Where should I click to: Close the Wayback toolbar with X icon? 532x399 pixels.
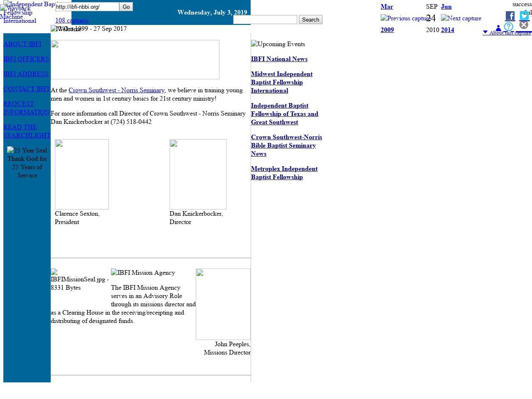point(524,25)
